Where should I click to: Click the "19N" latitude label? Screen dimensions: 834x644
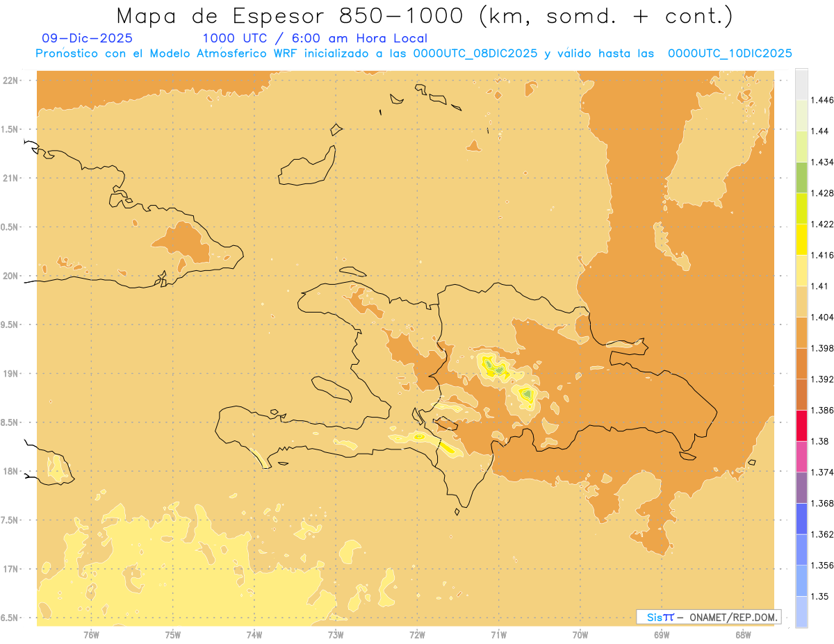click(11, 374)
